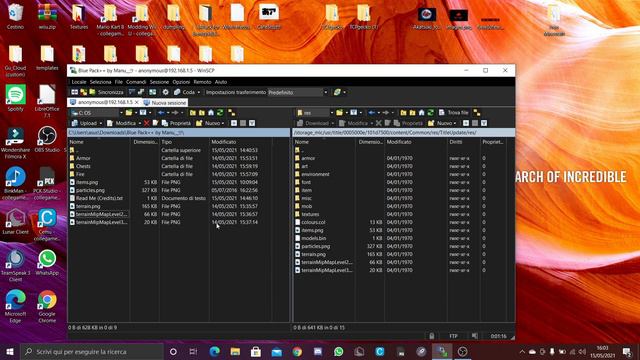640x360 pixels.
Task: Click the remote Select files plus icon
Action: pos(466,123)
